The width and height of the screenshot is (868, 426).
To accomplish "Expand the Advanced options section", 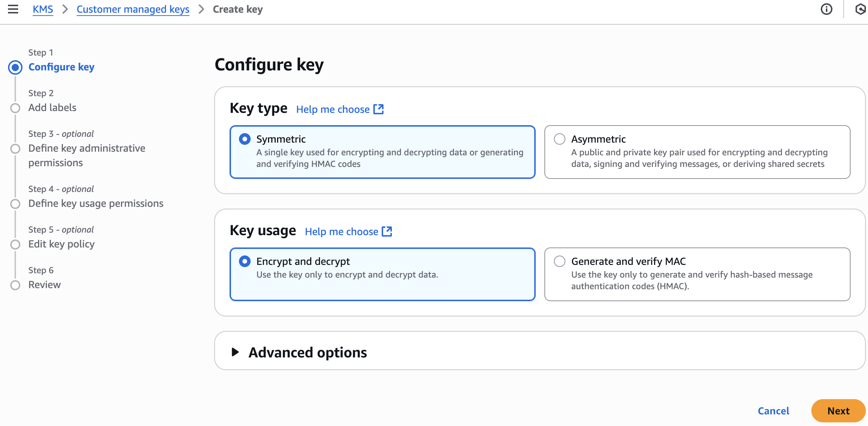I will (307, 352).
